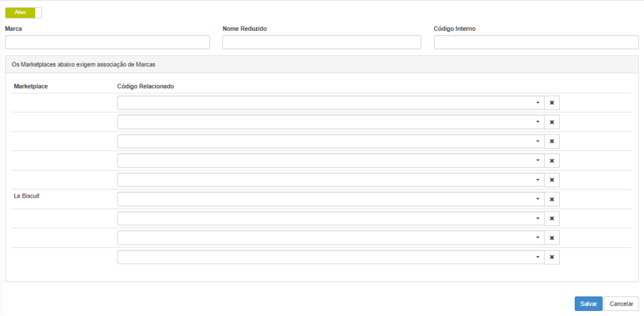Image resolution: width=644 pixels, height=316 pixels.
Task: Click the Cancelar button
Action: [621, 303]
